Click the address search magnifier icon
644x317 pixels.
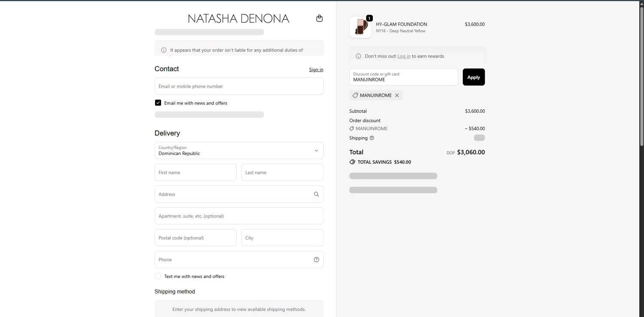[316, 194]
